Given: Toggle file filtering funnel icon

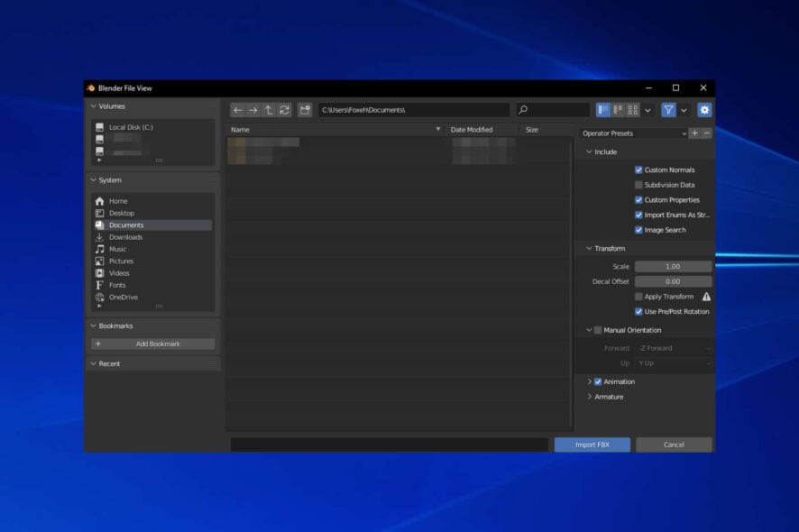Looking at the screenshot, I should tap(668, 110).
